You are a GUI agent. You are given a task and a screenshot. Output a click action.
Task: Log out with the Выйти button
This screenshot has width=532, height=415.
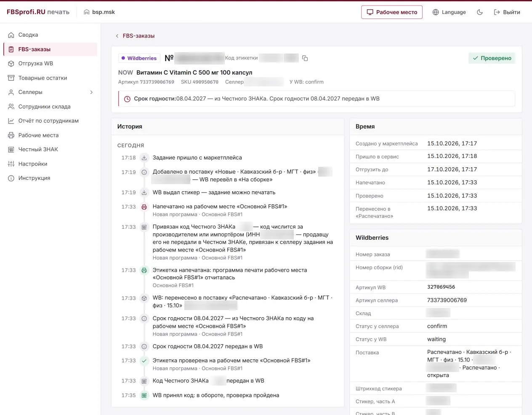tap(507, 12)
